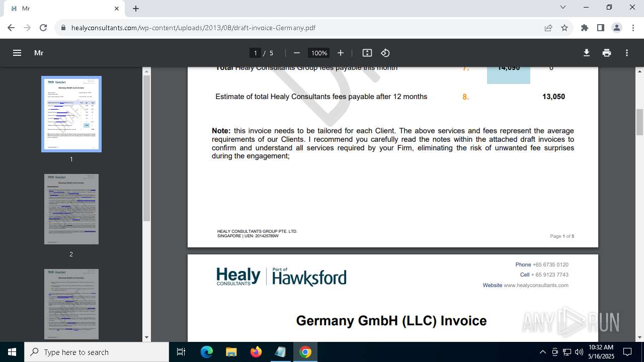
Task: Click the fit to page icon
Action: click(x=367, y=53)
